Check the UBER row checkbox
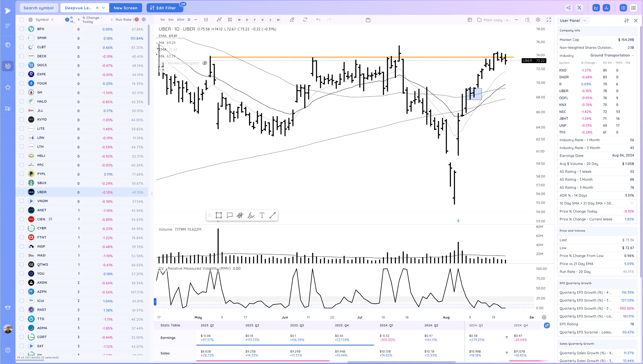The image size is (643, 364). (22, 192)
